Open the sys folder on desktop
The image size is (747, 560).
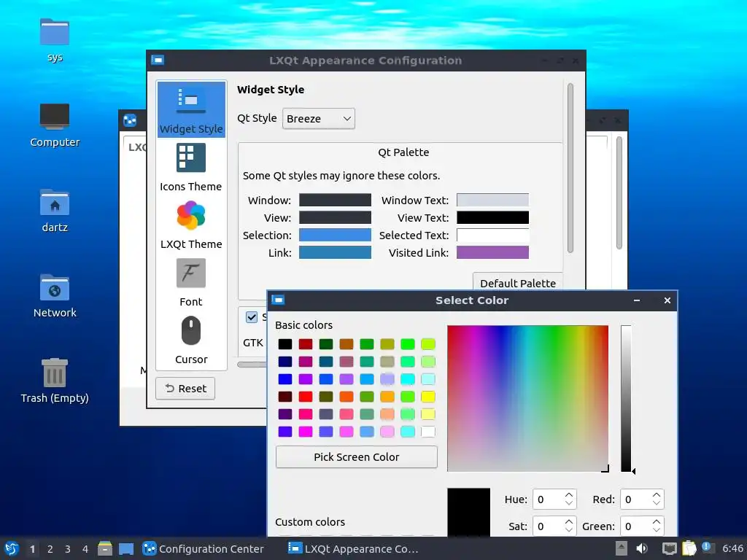click(55, 40)
